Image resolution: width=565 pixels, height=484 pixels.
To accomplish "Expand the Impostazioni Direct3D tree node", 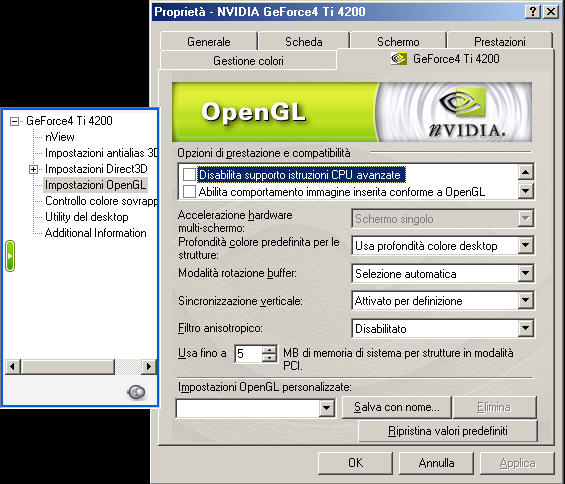I will (33, 169).
